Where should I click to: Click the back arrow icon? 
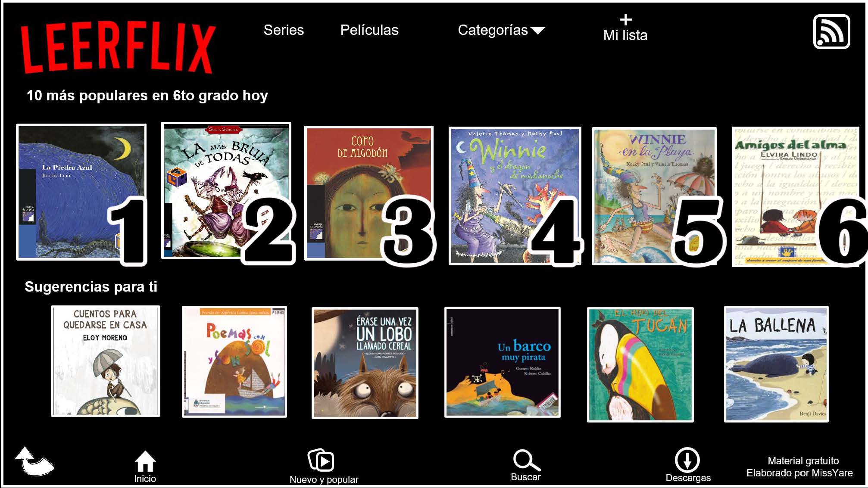(x=34, y=461)
